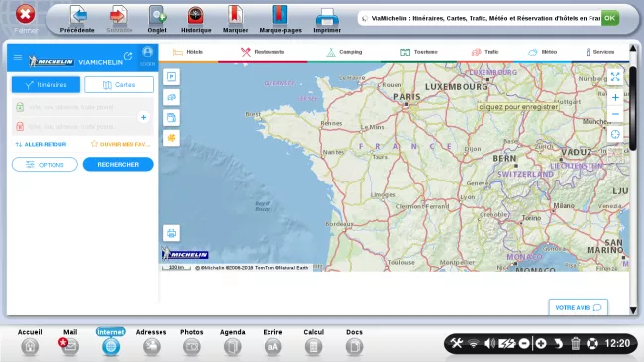Select the Camping tab
Screen dimensions: 644x362
344,52
